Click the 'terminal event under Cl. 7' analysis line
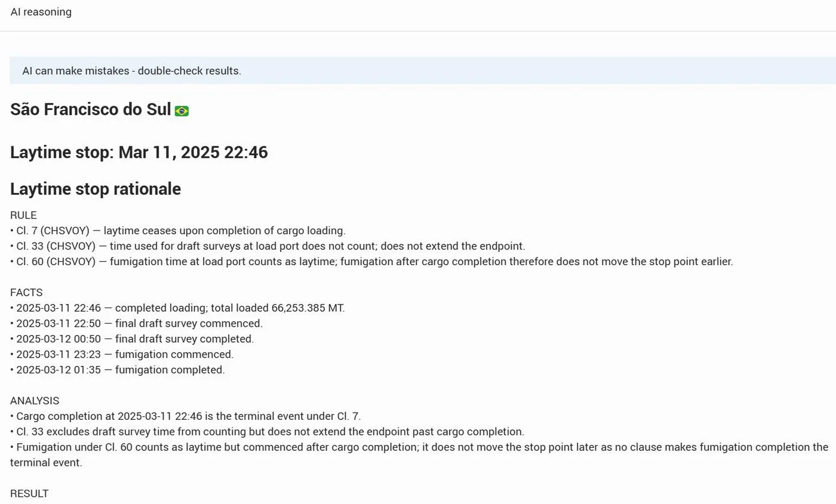Screen dimensions: 836x504 point(186,416)
